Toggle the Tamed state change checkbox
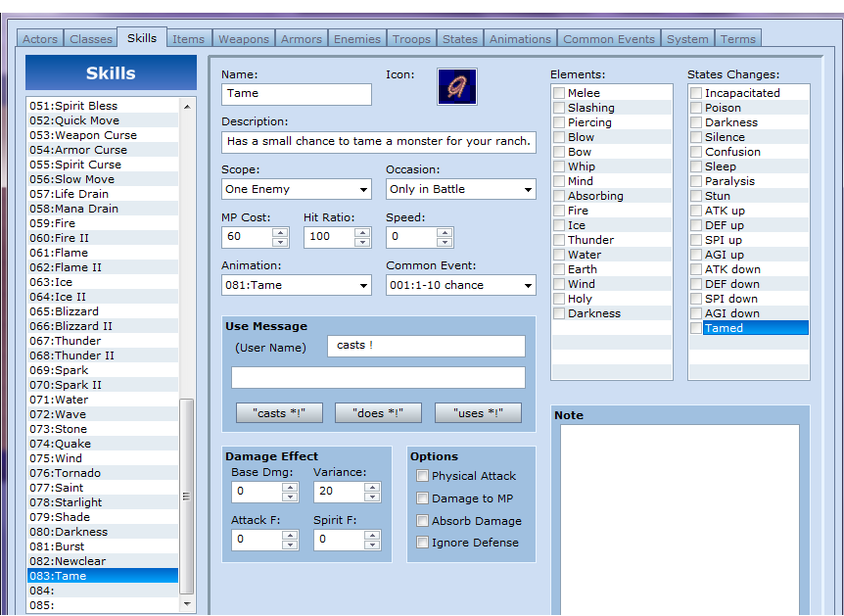 pos(696,328)
